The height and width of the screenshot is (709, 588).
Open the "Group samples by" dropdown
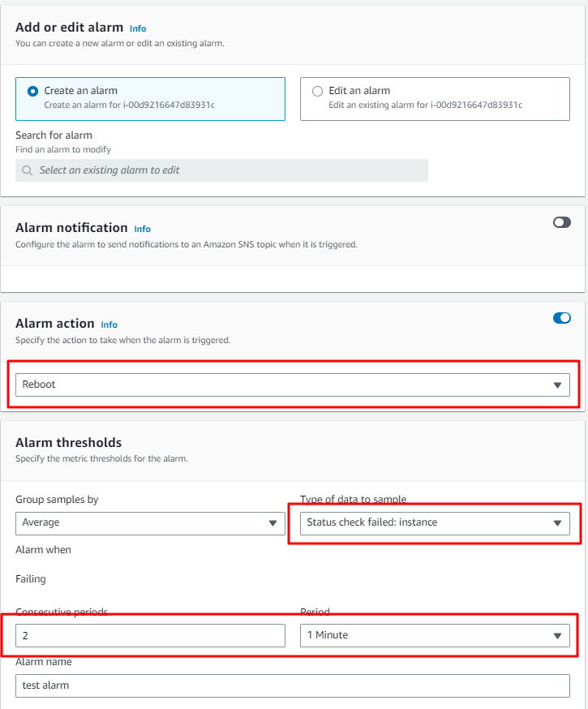150,522
